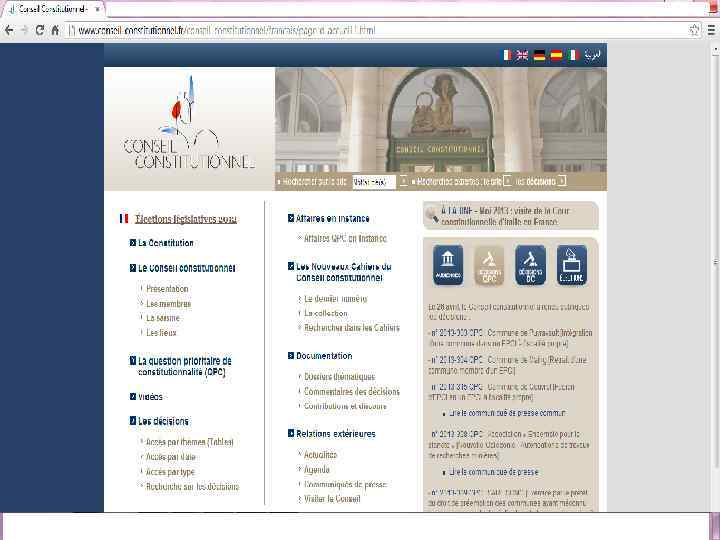Click the search box in banner
720x540 pixels.
click(374, 182)
